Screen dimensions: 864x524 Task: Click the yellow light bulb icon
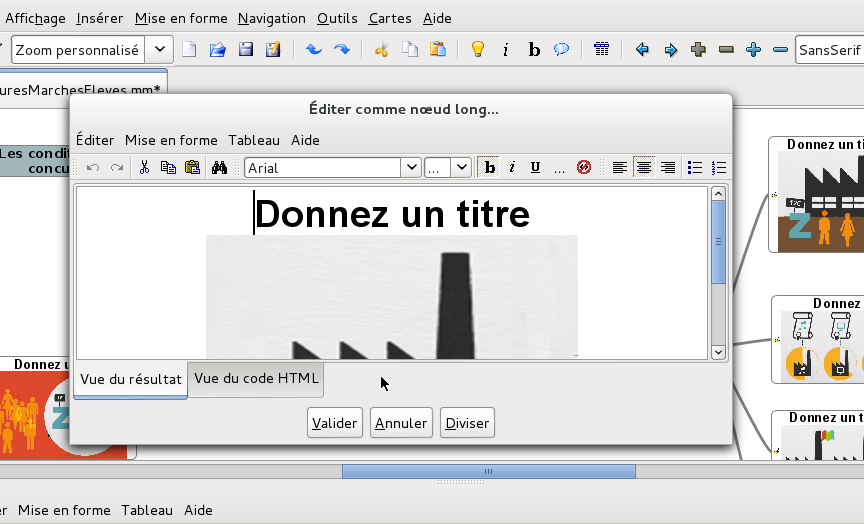[477, 49]
